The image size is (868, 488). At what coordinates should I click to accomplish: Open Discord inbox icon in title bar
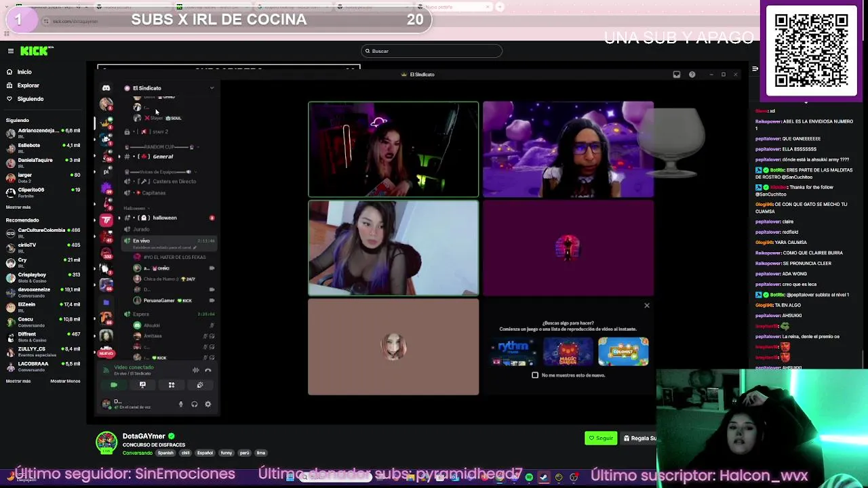click(x=677, y=75)
